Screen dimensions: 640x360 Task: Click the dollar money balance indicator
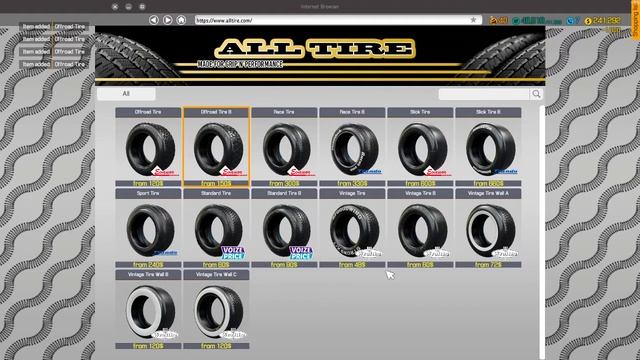pyautogui.click(x=602, y=20)
